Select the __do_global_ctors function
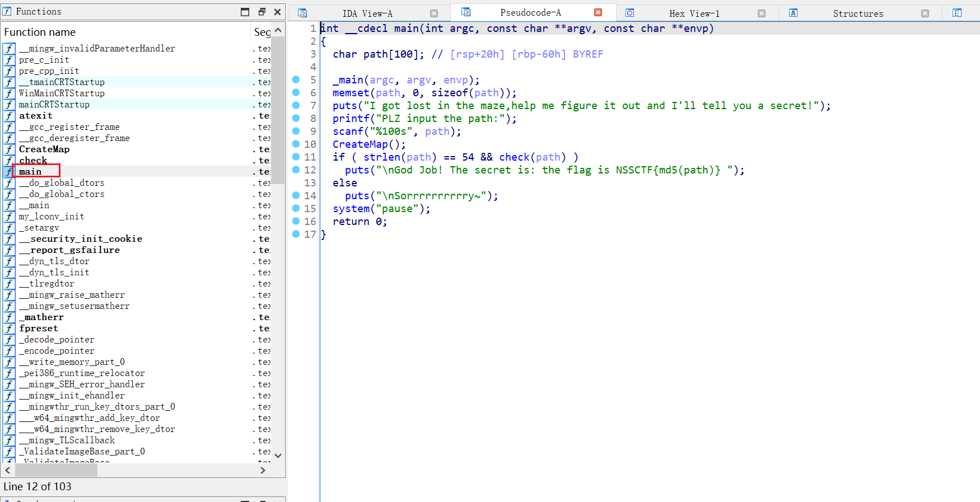The height and width of the screenshot is (502, 980). pos(62,194)
